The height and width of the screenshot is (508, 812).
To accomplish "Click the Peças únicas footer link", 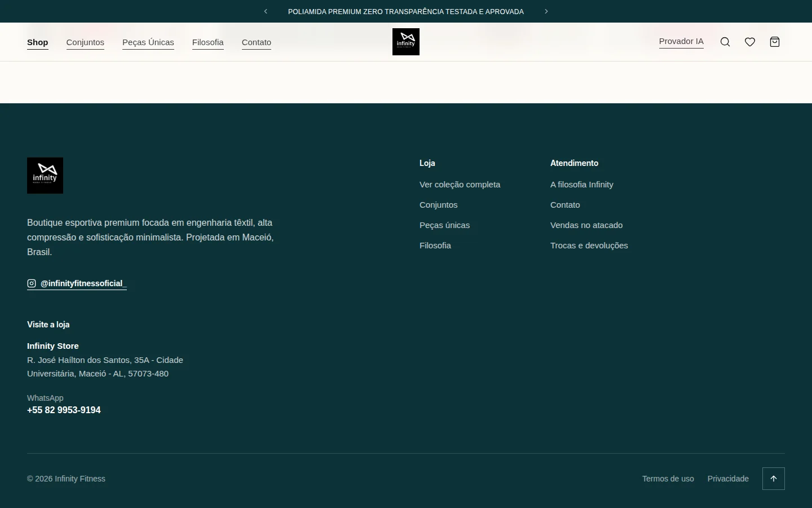I will click(x=444, y=225).
